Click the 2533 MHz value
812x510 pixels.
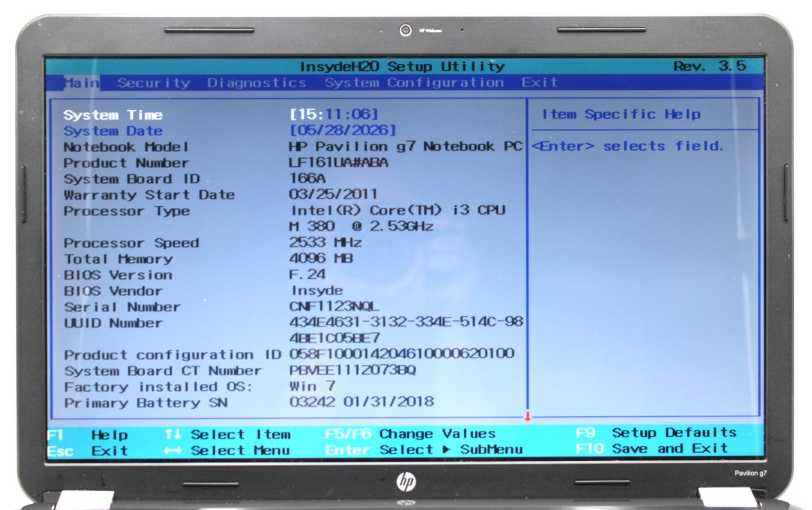(326, 242)
